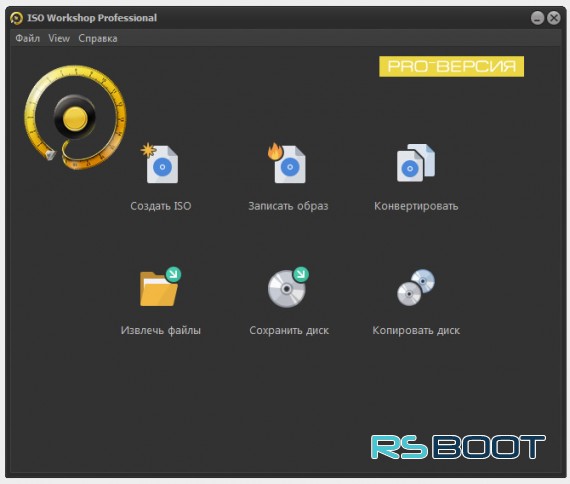This screenshot has width=570, height=484.
Task: Click the Конвертировать documents icon
Action: point(416,163)
